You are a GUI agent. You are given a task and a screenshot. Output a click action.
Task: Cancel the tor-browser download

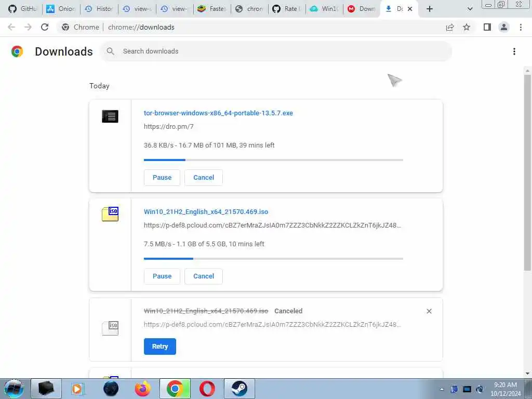[x=204, y=178]
